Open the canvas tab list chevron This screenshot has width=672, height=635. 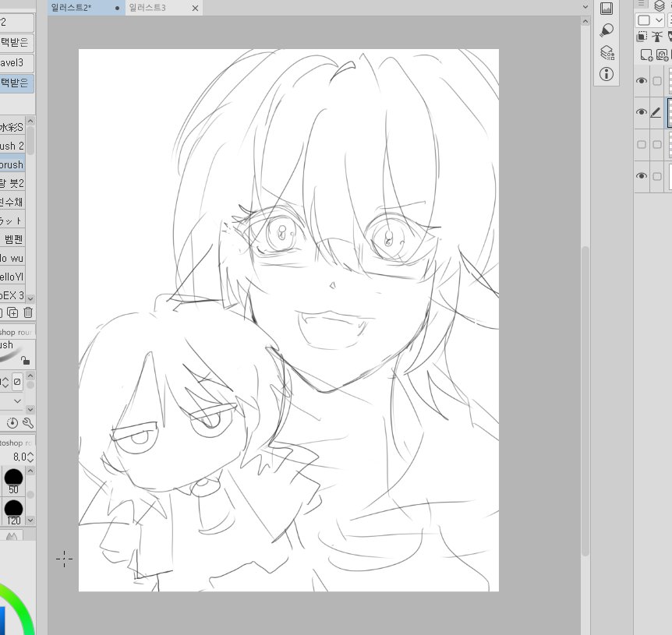[585, 7]
